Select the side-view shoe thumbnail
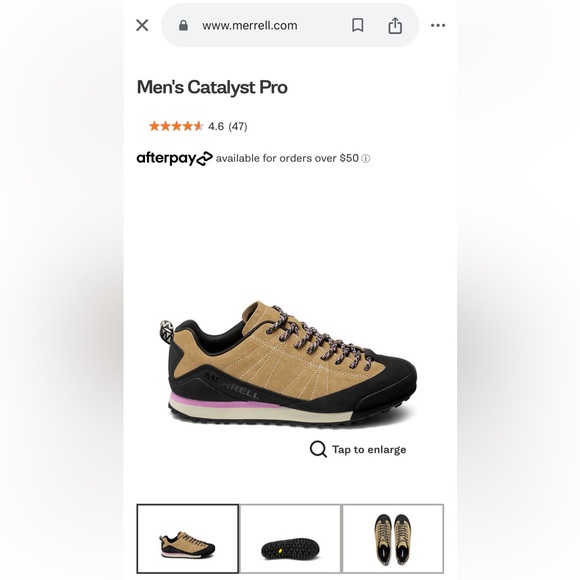 click(x=188, y=539)
